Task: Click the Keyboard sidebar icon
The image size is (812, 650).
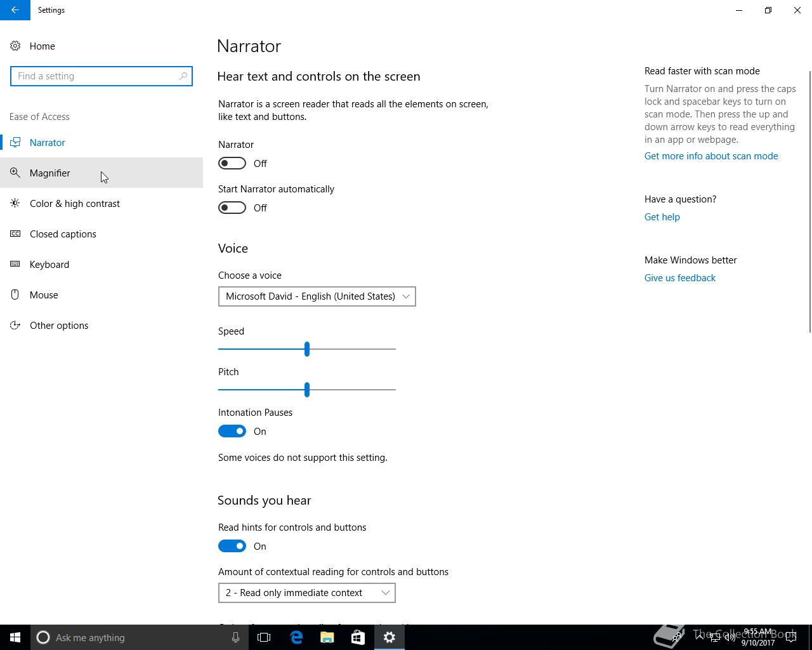Action: [15, 264]
